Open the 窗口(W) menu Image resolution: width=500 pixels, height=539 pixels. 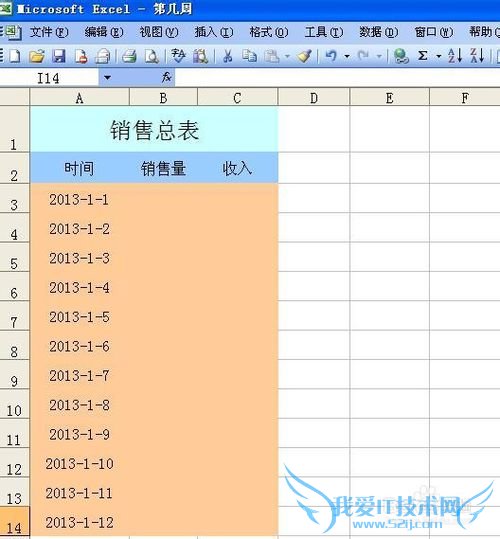click(434, 32)
